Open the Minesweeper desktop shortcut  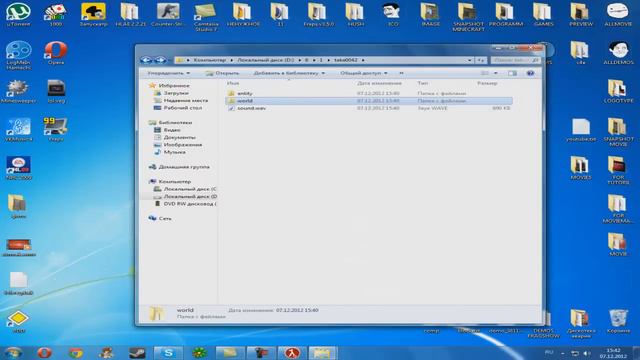click(x=18, y=91)
